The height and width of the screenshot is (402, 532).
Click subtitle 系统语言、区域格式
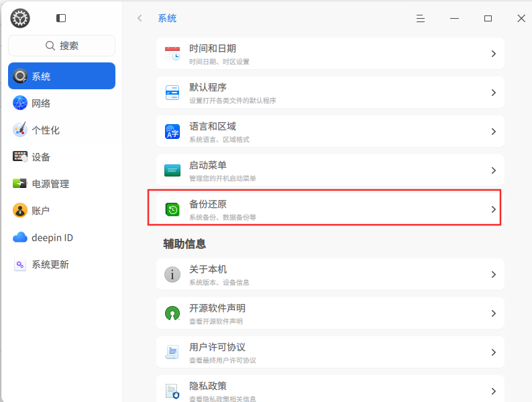(219, 140)
